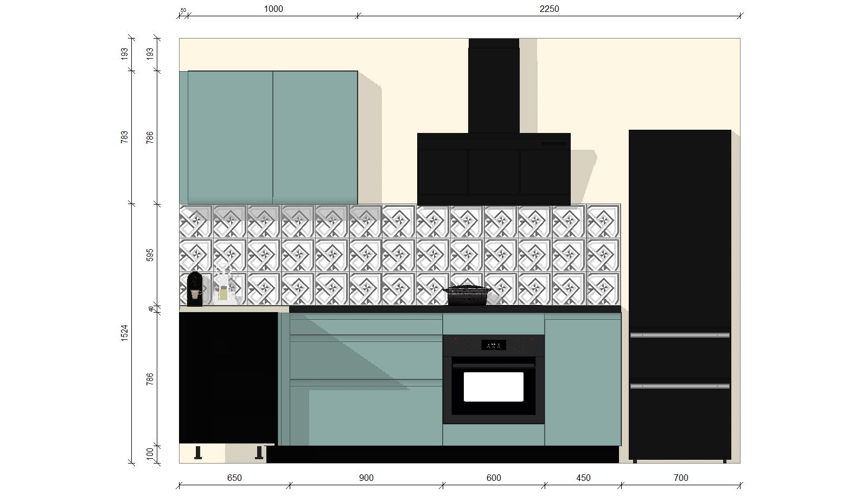Select the right teal wall cabinet door
The width and height of the screenshot is (868, 501).
click(x=315, y=137)
